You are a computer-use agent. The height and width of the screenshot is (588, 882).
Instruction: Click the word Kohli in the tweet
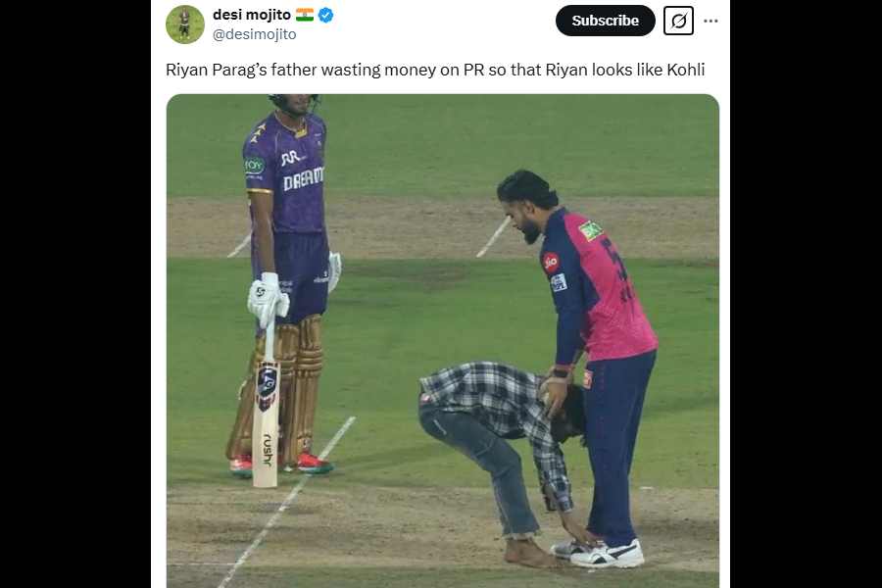click(x=686, y=70)
